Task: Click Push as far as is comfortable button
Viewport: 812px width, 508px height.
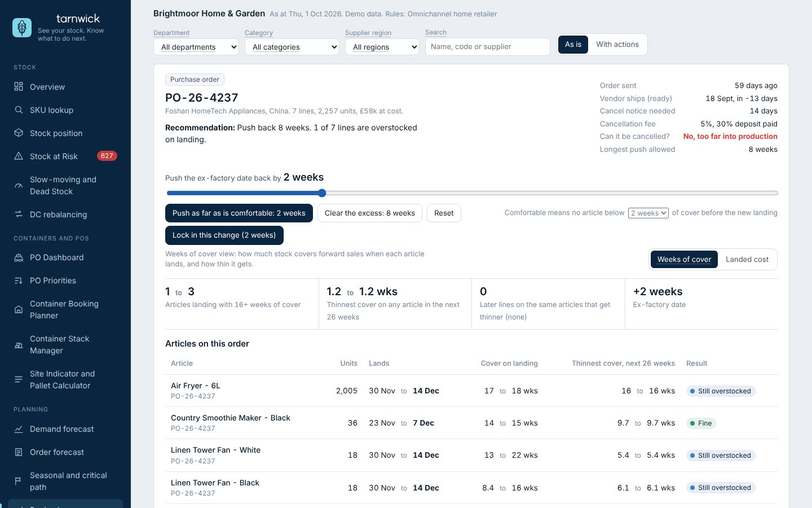Action: pos(239,213)
